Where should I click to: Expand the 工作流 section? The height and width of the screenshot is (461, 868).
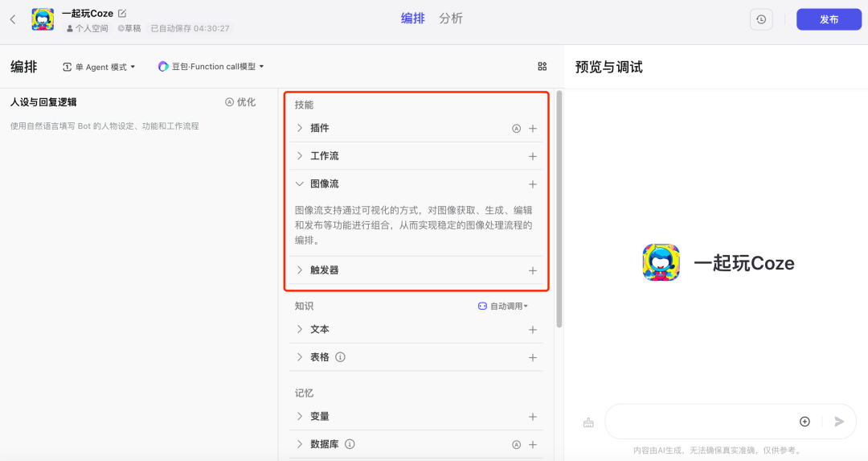pyautogui.click(x=300, y=156)
